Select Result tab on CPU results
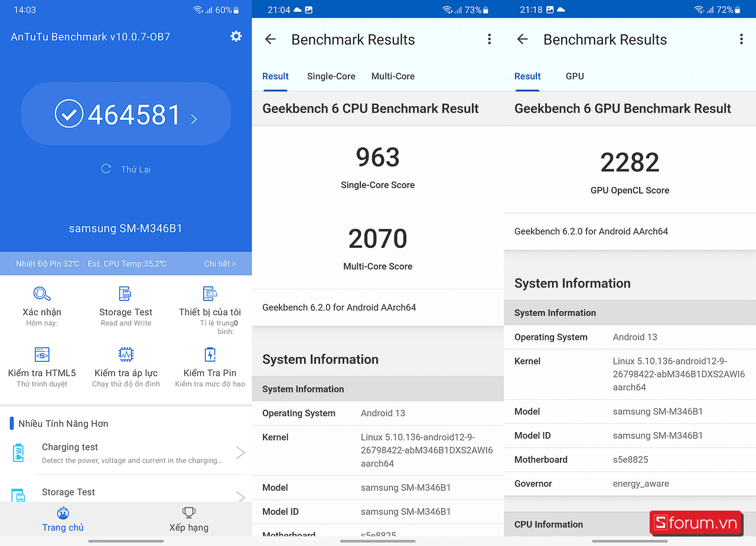The image size is (756, 546). (275, 76)
